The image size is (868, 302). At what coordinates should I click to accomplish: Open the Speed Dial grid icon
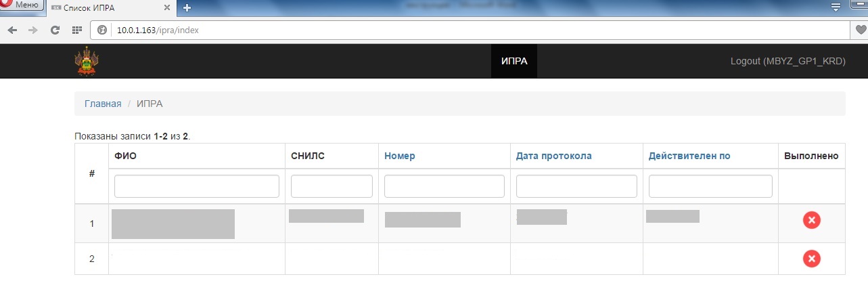pos(77,30)
